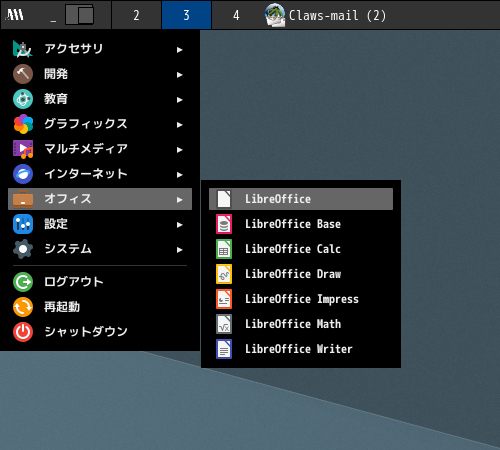Click the LibreOffice Draw label

[x=293, y=274]
